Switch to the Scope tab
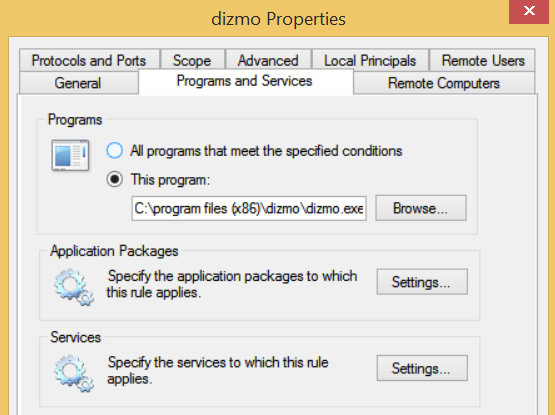Image resolution: width=555 pixels, height=415 pixels. [x=192, y=60]
